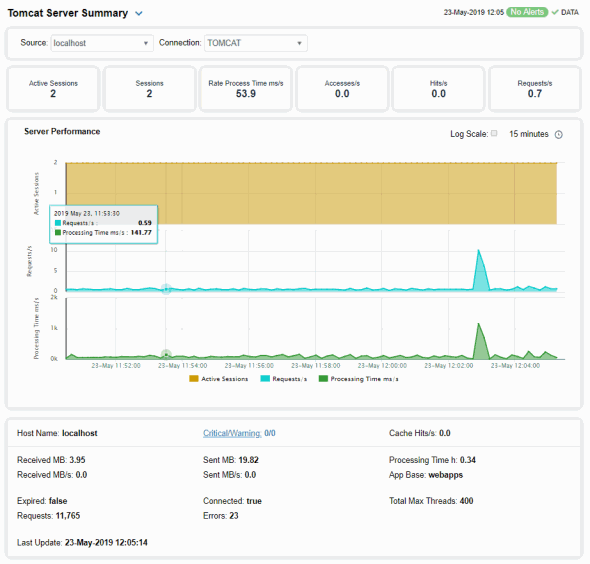The height and width of the screenshot is (564, 590).
Task: Click the Received MB 3.95 value
Action: pyautogui.click(x=78, y=460)
